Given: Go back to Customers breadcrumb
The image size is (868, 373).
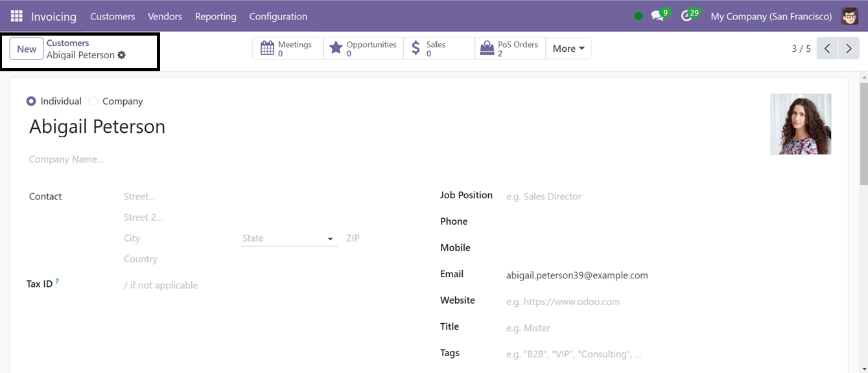Looking at the screenshot, I should (x=67, y=43).
